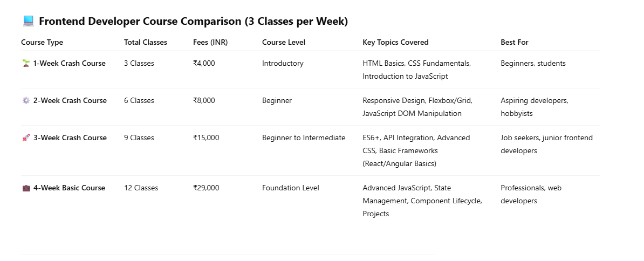Click the ₹29,000 fee cell
Image resolution: width=644 pixels, height=261 pixels.
click(x=206, y=188)
